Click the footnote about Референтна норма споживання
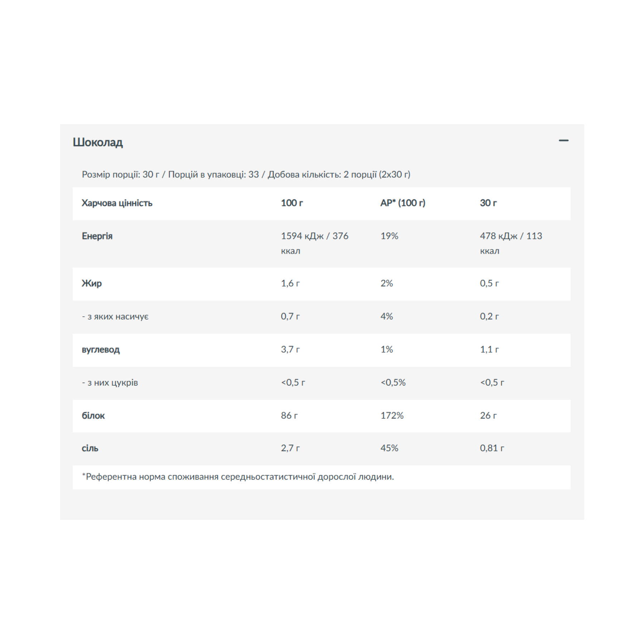Image resolution: width=644 pixels, height=644 pixels. [x=238, y=477]
